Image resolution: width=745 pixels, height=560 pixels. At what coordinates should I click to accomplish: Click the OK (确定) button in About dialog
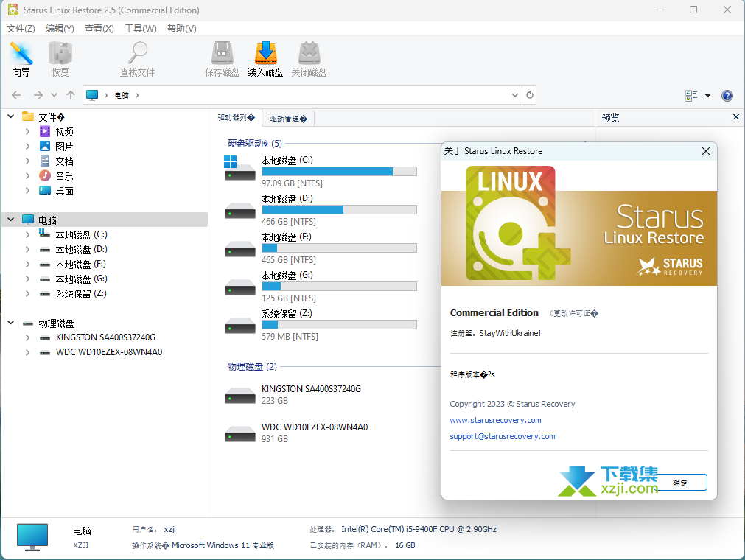pos(680,483)
